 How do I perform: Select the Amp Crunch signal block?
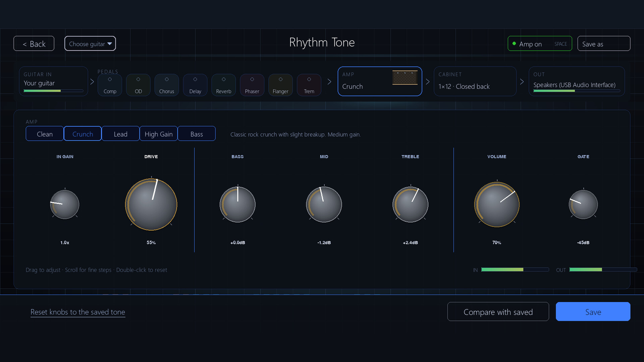tap(380, 81)
